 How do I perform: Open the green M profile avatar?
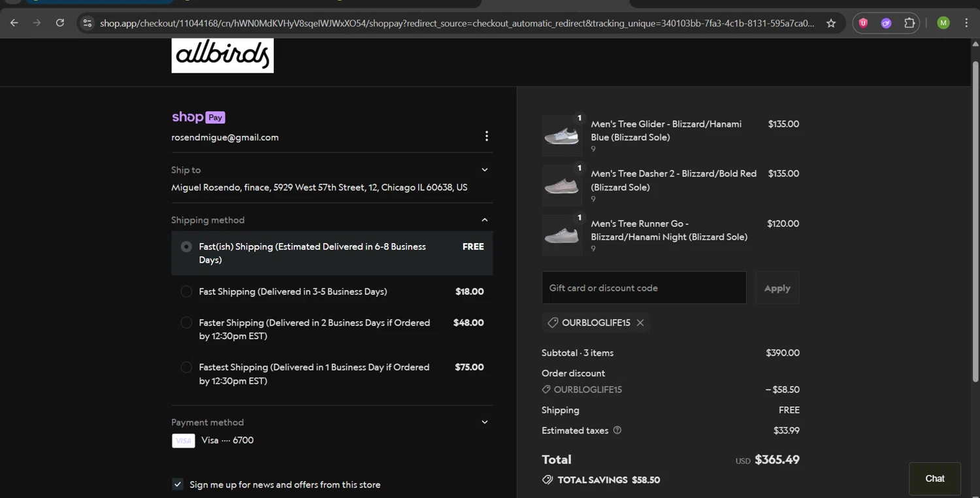943,23
